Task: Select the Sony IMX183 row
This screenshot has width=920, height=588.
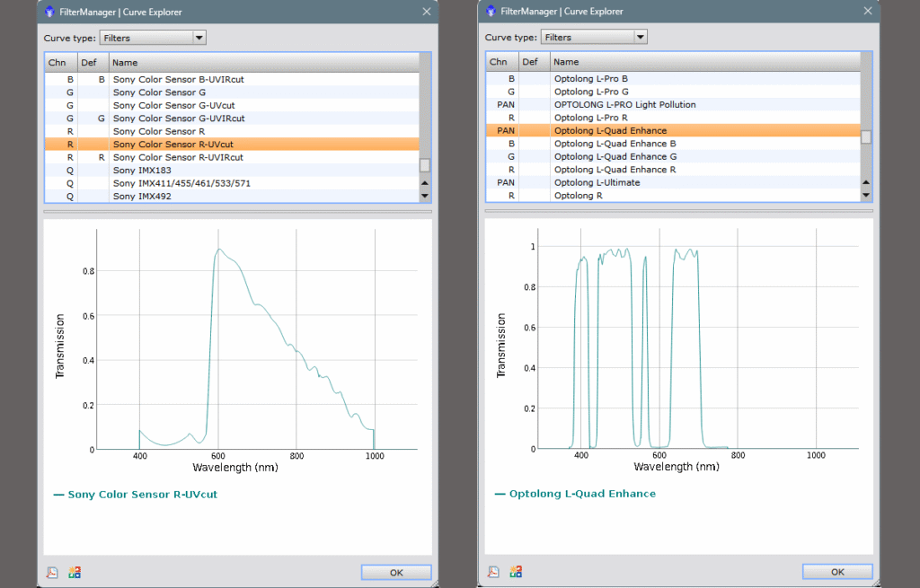Action: pos(233,171)
